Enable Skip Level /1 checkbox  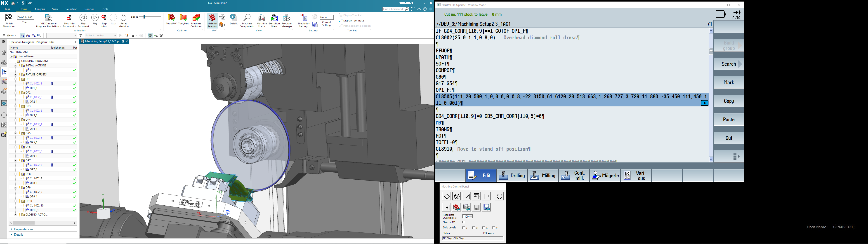click(x=474, y=228)
